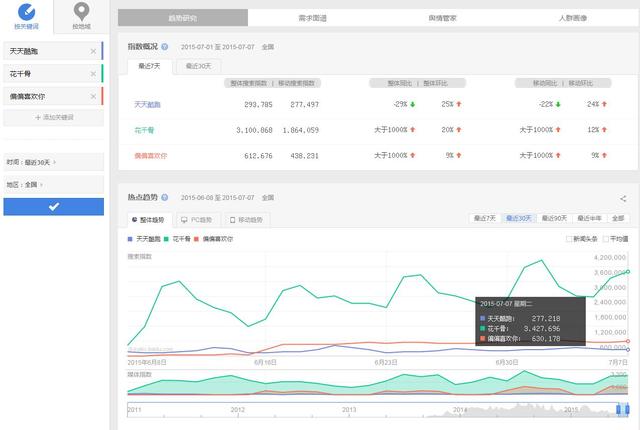This screenshot has width=640, height=430.
Task: Toggle 天天酷跑 blue legend swatch
Action: click(130, 239)
